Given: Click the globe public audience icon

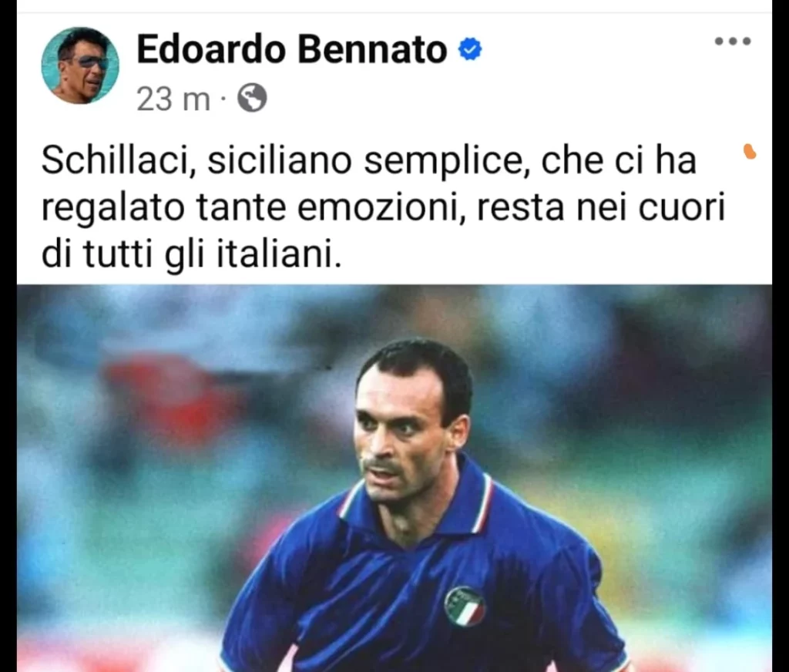Looking at the screenshot, I should 252,98.
